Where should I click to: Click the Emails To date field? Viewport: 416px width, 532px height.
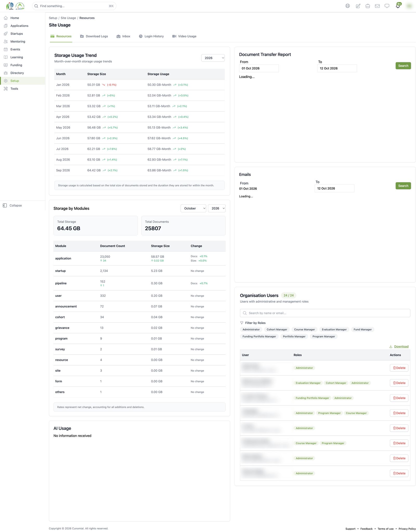(335, 188)
